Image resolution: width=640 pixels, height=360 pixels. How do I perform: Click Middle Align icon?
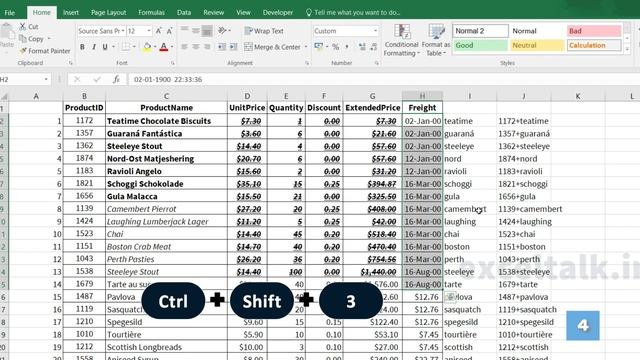coord(196,31)
